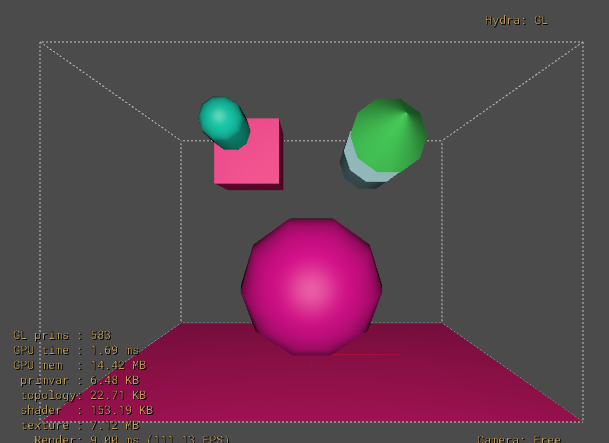Click the primvar memory readout
The image size is (609, 443).
[79, 380]
